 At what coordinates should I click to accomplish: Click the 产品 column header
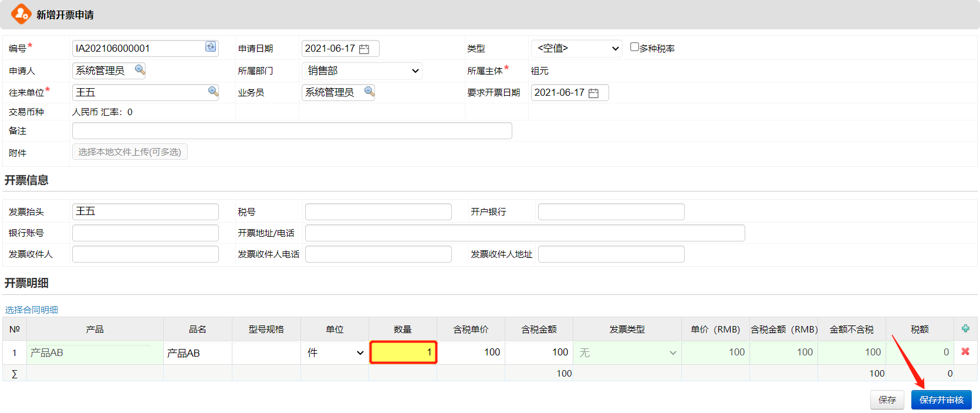[x=94, y=329]
